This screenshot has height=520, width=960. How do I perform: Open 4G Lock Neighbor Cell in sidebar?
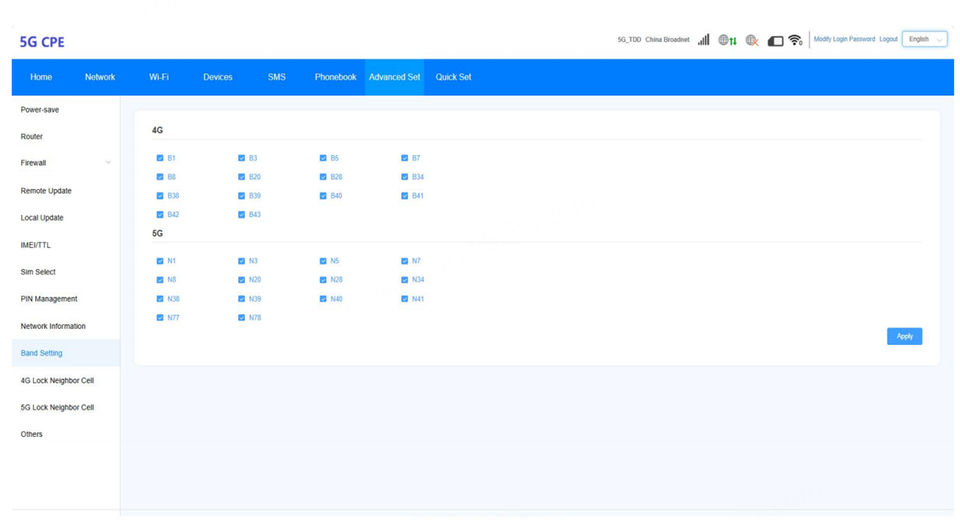57,380
